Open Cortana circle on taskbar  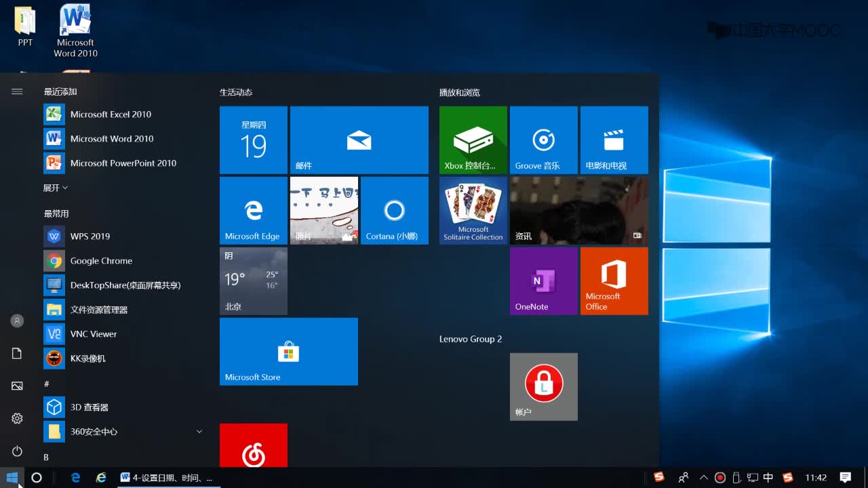(37, 478)
